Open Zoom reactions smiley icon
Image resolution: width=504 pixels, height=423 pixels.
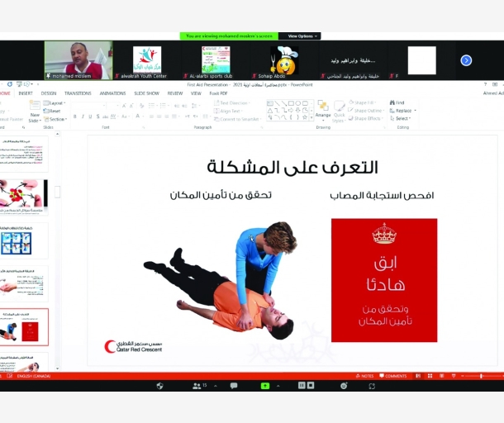pos(344,385)
